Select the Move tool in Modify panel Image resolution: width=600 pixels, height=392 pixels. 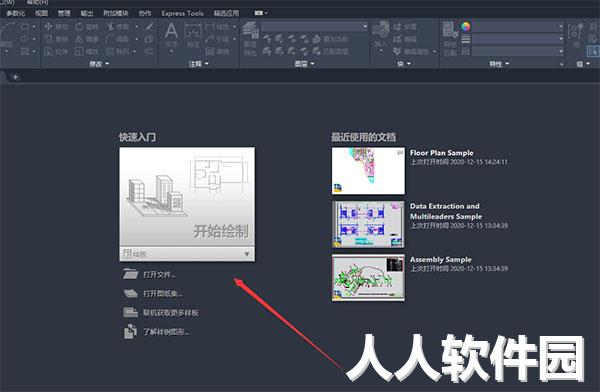point(56,26)
